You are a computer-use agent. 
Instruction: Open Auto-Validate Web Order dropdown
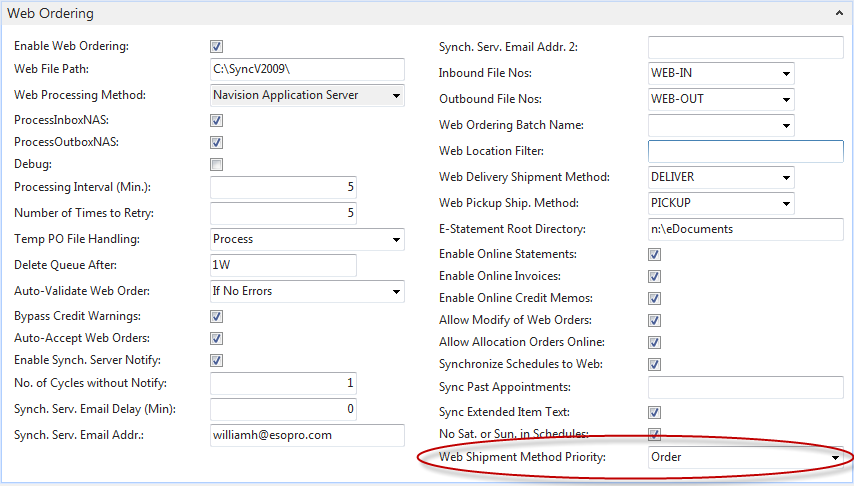396,292
